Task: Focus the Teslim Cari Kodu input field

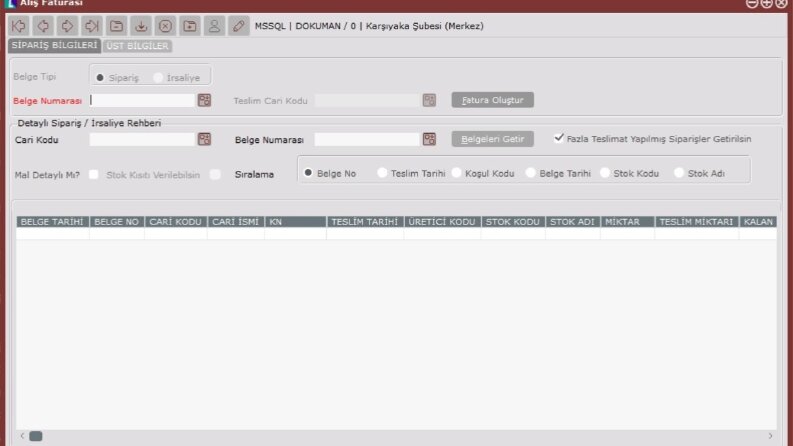Action: [x=367, y=100]
